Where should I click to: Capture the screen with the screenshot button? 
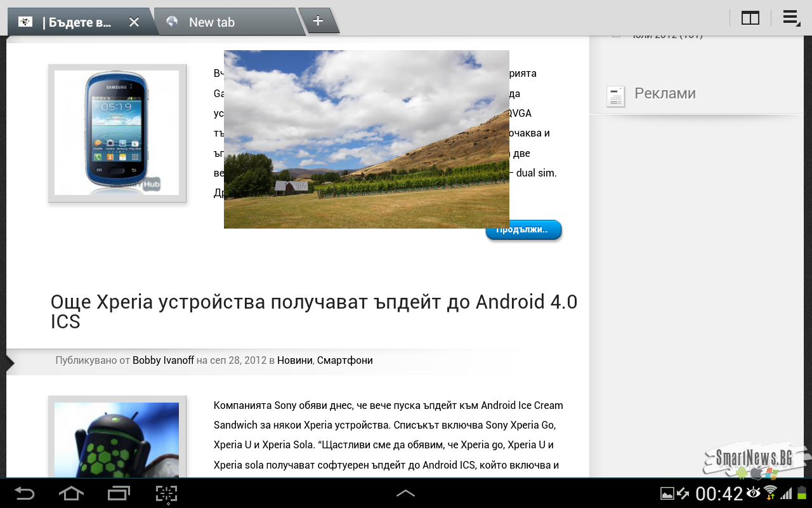[166, 493]
